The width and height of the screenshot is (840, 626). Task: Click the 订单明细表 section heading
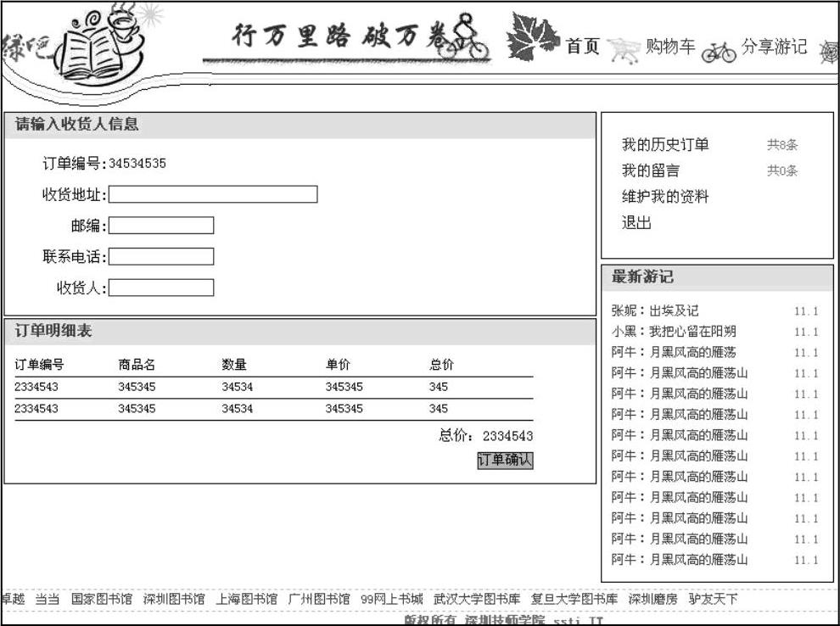[53, 331]
